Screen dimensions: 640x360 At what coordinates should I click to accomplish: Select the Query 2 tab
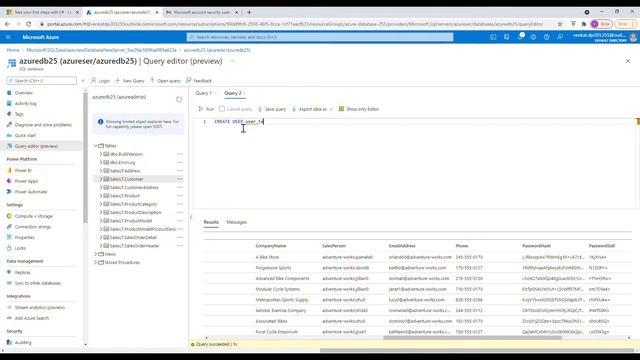tap(233, 93)
